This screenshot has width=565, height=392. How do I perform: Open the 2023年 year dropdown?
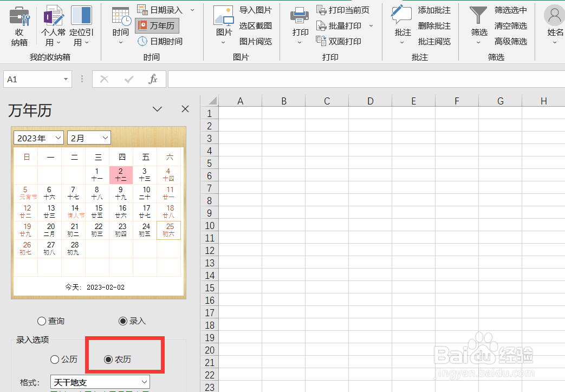coord(38,138)
